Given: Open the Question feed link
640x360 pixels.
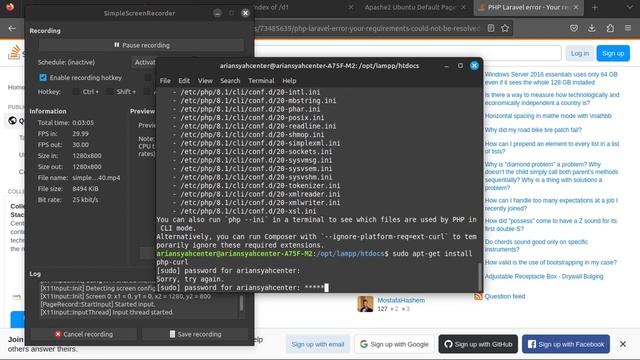Looking at the screenshot, I should [504, 296].
